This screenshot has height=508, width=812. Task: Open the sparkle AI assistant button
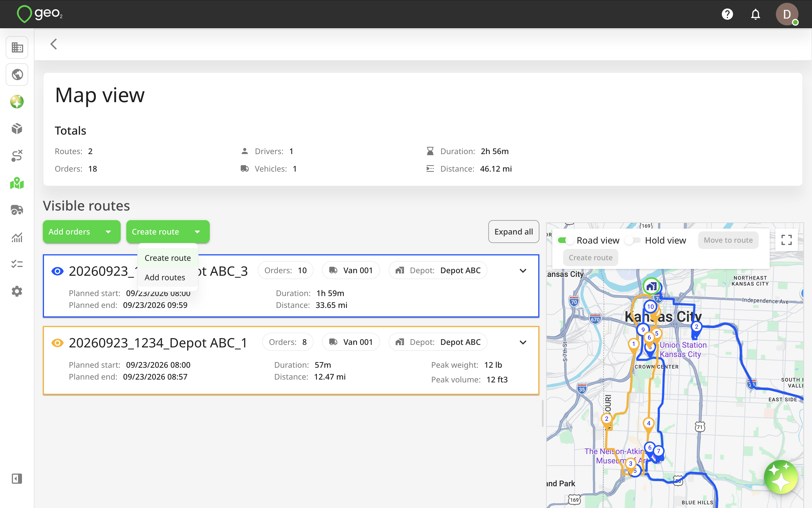coord(781,477)
